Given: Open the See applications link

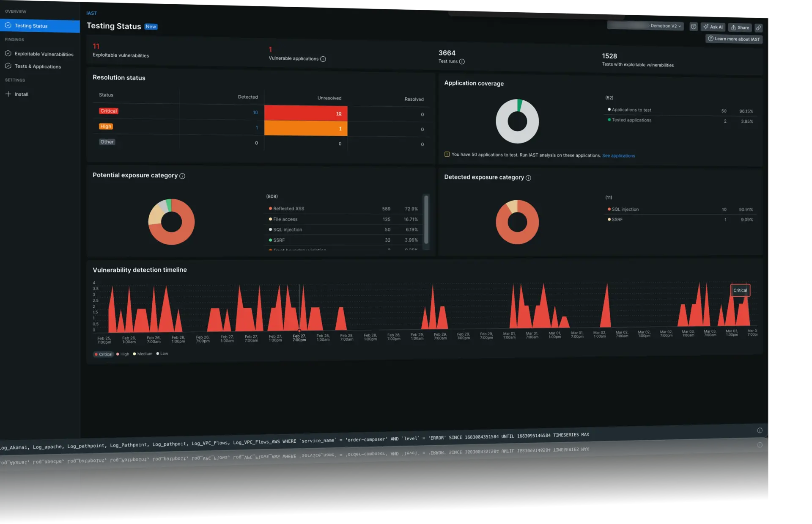Looking at the screenshot, I should (x=619, y=155).
